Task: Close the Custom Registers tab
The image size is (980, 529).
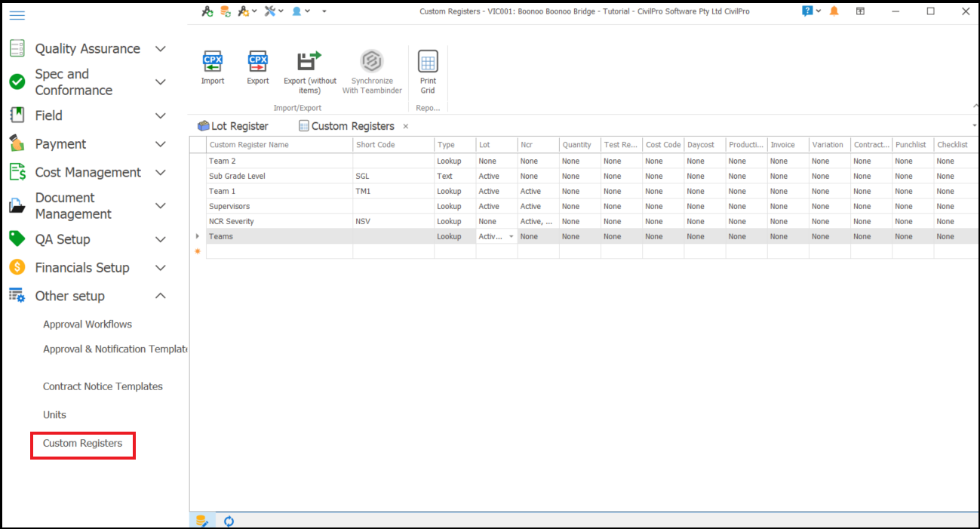Action: pyautogui.click(x=406, y=126)
